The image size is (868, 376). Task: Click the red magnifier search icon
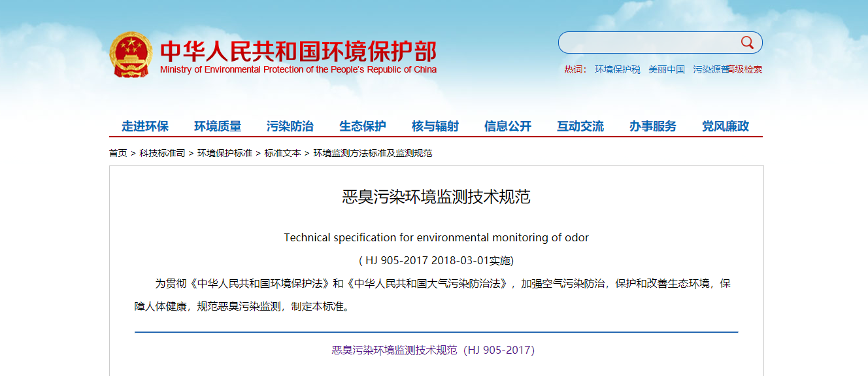click(x=747, y=43)
